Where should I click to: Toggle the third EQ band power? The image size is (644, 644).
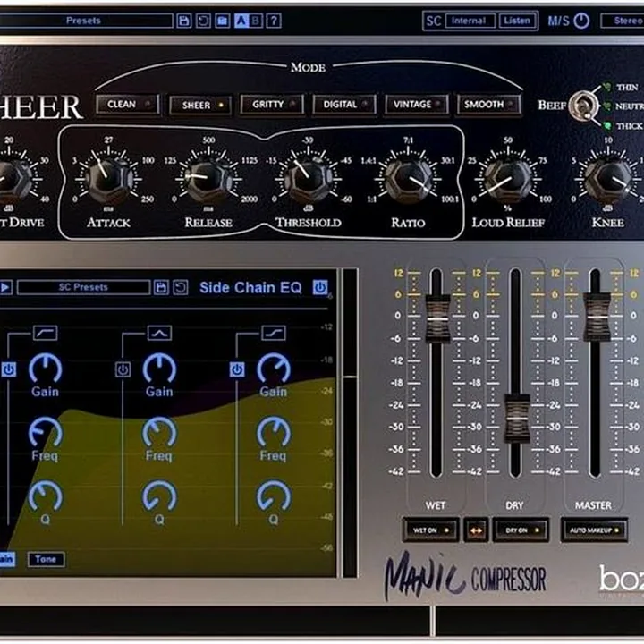[x=237, y=369]
